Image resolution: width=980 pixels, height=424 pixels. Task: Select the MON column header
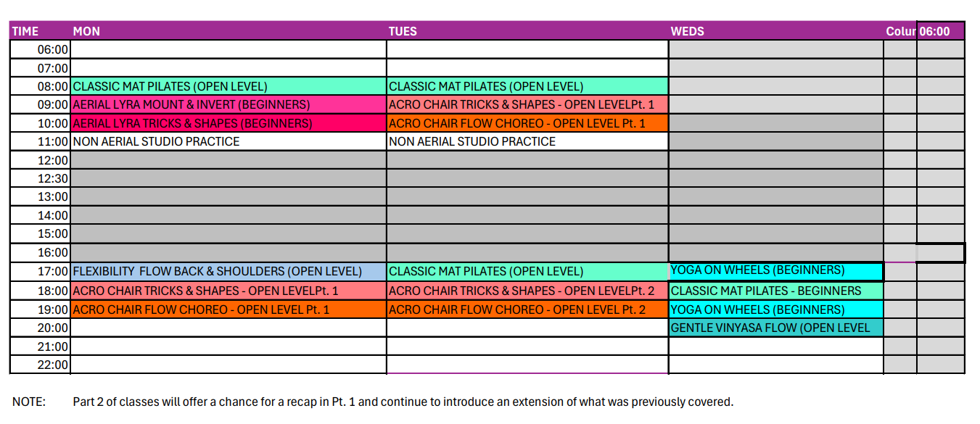(228, 31)
